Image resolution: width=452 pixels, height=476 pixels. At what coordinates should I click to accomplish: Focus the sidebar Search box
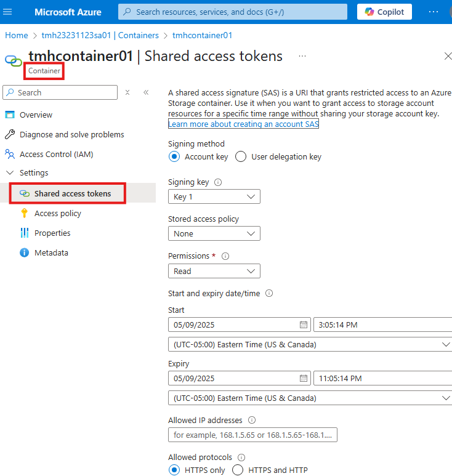(60, 92)
